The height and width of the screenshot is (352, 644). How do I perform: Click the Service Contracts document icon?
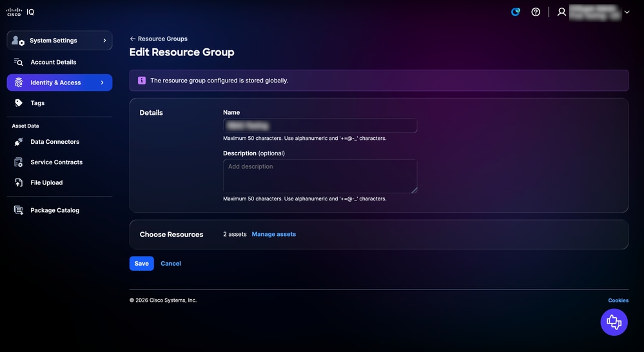pyautogui.click(x=19, y=162)
